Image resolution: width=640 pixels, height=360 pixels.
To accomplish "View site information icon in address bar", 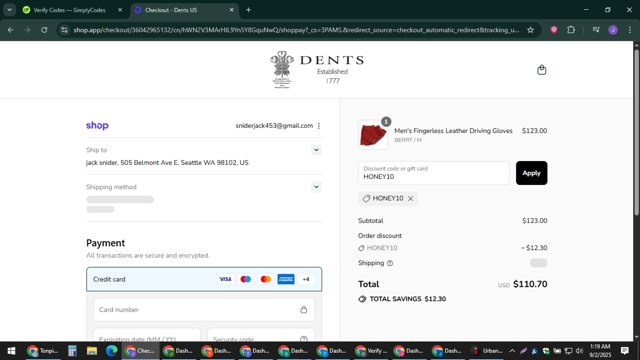I will tap(64, 30).
